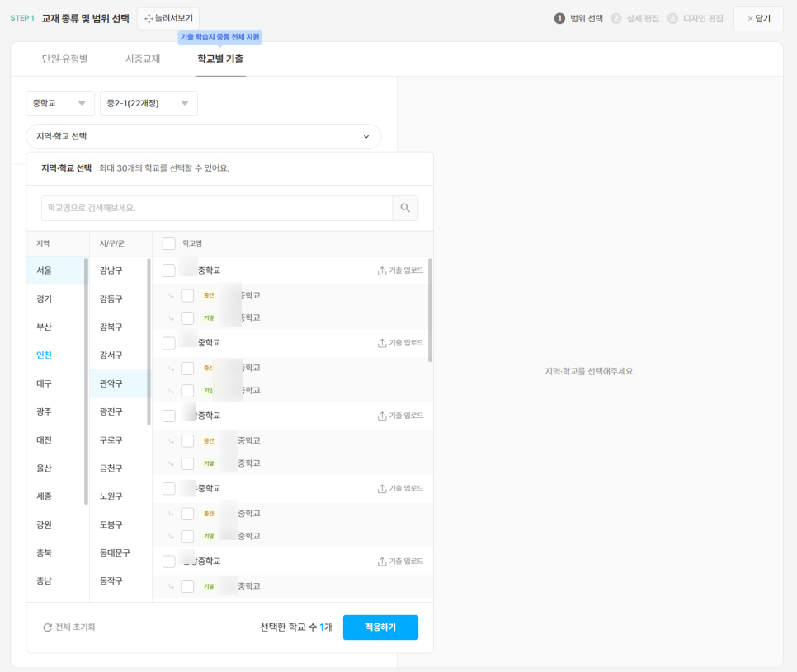Select region 인천
Viewport: 797px width, 672px height.
coord(55,355)
